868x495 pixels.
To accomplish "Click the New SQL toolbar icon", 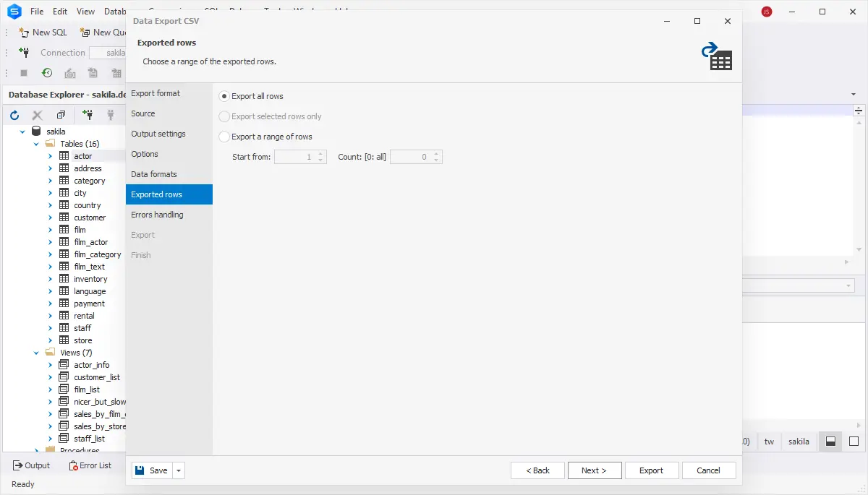I will pos(24,33).
